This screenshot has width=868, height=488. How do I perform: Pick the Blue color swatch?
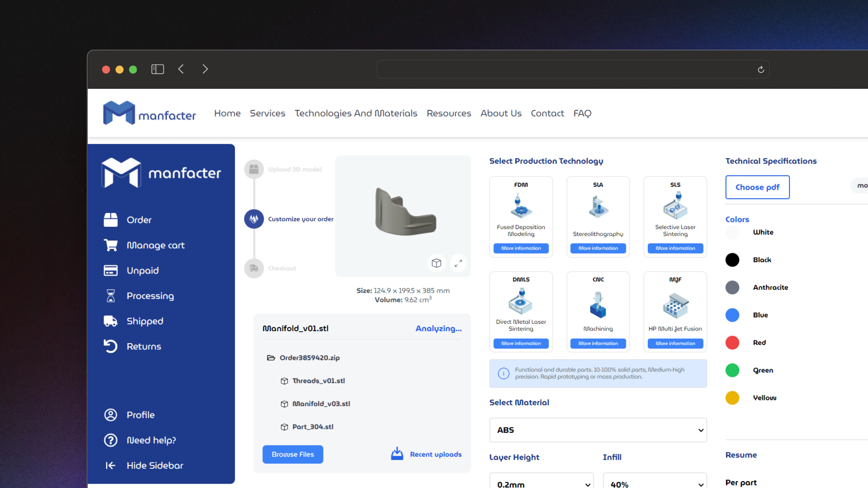[732, 315]
